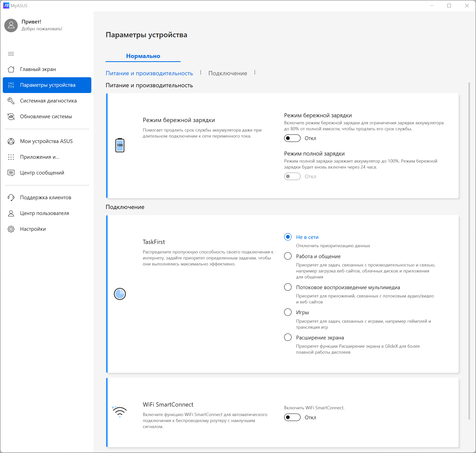Open Обновление системы page
This screenshot has height=453, width=476.
(47, 116)
